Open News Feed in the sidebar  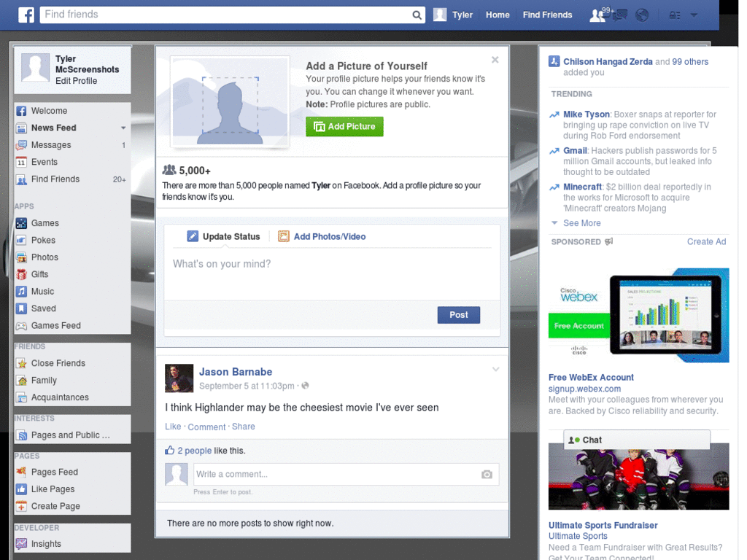click(x=53, y=128)
